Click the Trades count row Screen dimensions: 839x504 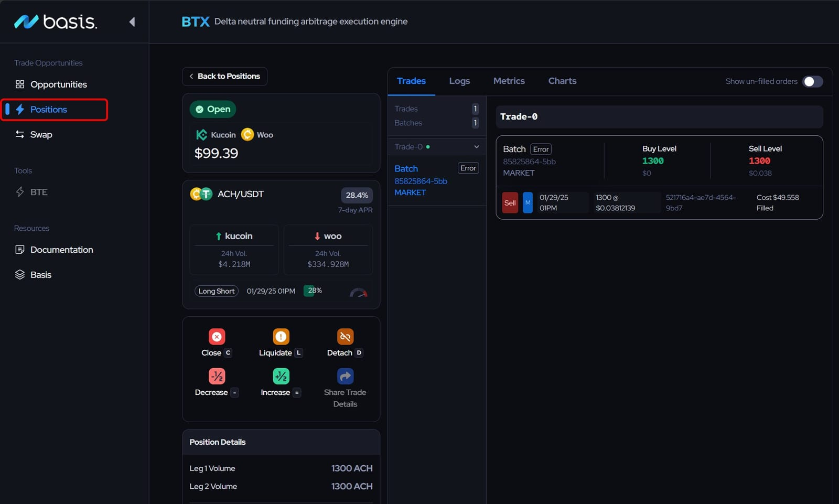[x=436, y=109]
